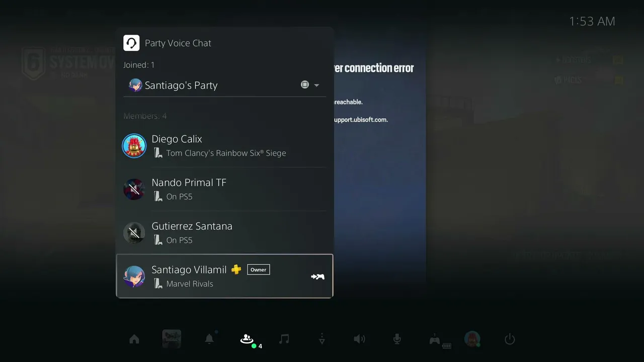Go to Home in the control center
The width and height of the screenshot is (644, 362).
[134, 339]
